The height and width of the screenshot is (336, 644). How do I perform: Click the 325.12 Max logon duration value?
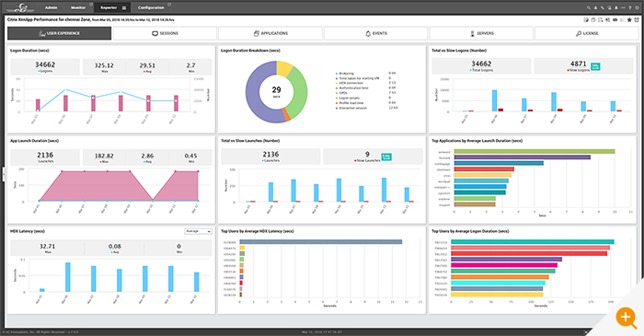(104, 65)
